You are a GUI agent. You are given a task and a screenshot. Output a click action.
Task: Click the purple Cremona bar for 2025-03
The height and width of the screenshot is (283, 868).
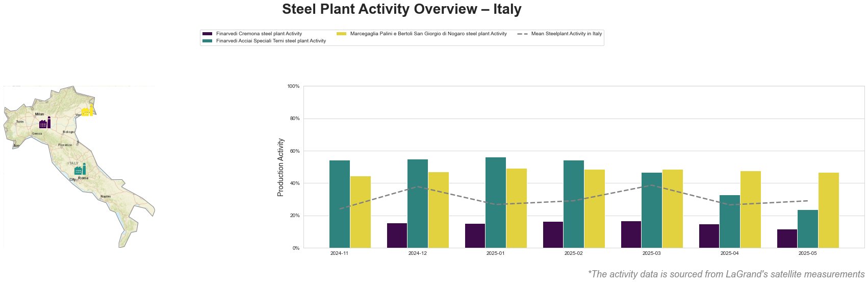coord(631,234)
